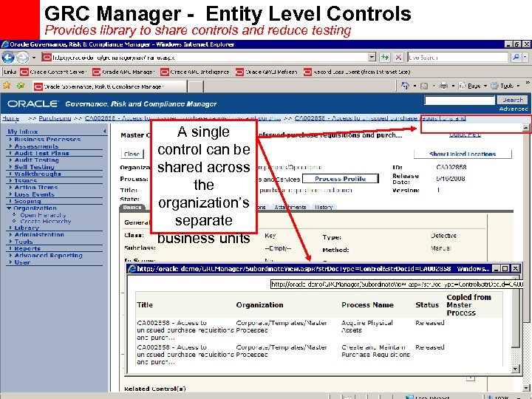The height and width of the screenshot is (399, 532).
Task: Open Advanced search link
Action: 514,109
